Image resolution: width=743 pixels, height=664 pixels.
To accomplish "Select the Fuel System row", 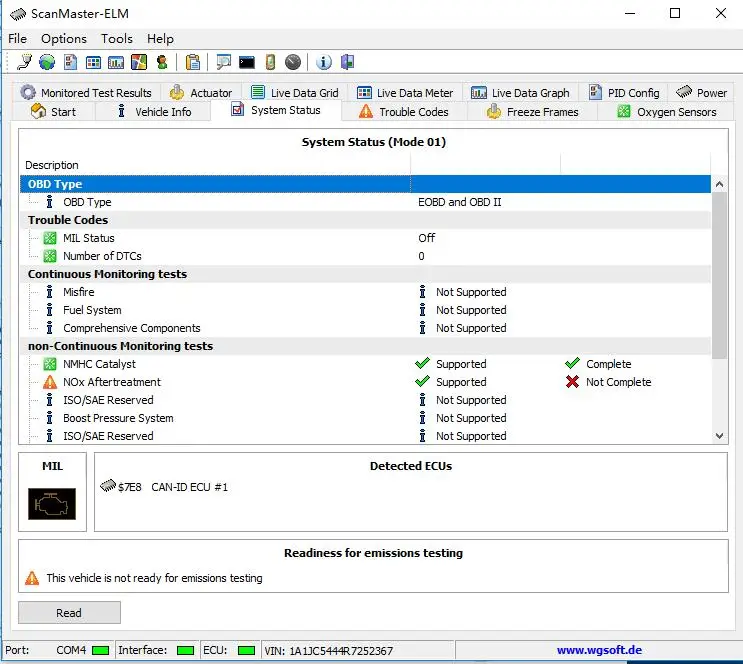I will [365, 310].
